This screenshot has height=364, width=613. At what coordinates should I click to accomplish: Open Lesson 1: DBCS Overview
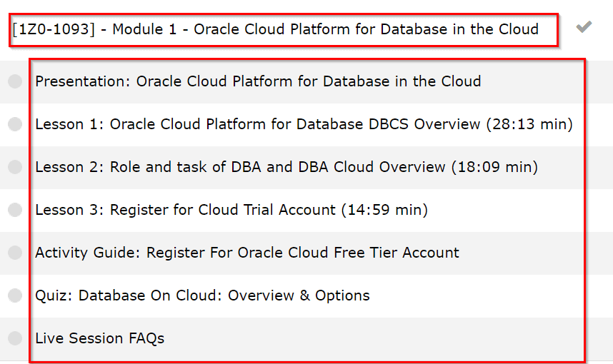tap(304, 124)
